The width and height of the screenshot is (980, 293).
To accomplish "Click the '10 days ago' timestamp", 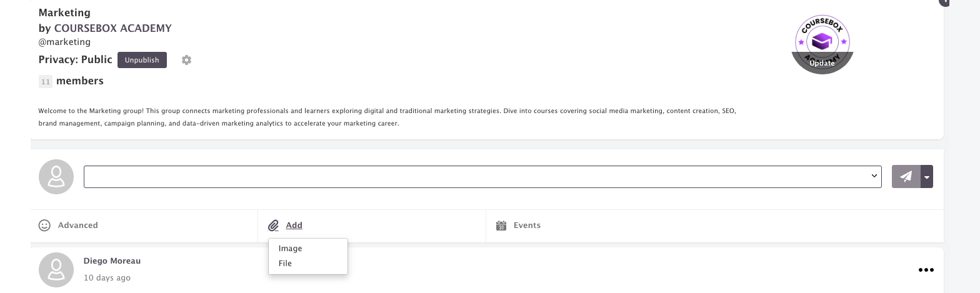I will 107,277.
